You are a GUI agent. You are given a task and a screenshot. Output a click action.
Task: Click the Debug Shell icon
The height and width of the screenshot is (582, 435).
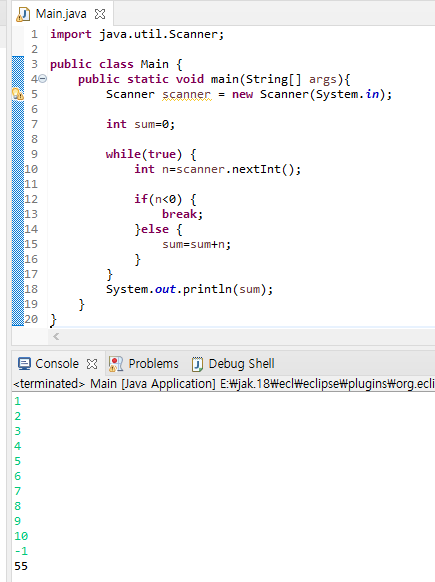[197, 364]
